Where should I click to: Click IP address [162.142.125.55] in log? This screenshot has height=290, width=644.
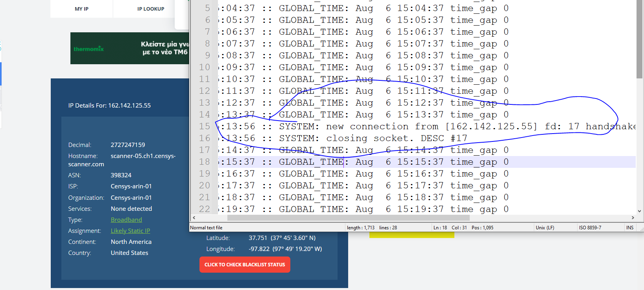pyautogui.click(x=491, y=126)
